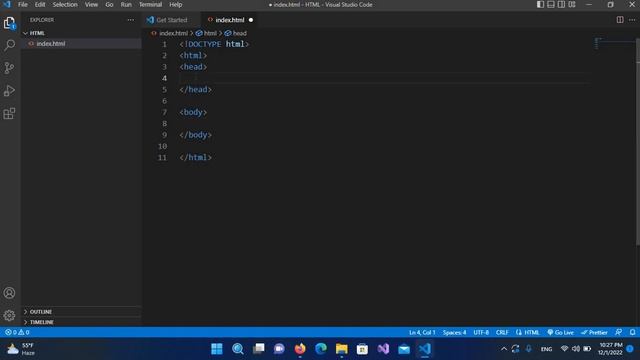
Task: Open the Search view in activity bar
Action: pos(9,45)
